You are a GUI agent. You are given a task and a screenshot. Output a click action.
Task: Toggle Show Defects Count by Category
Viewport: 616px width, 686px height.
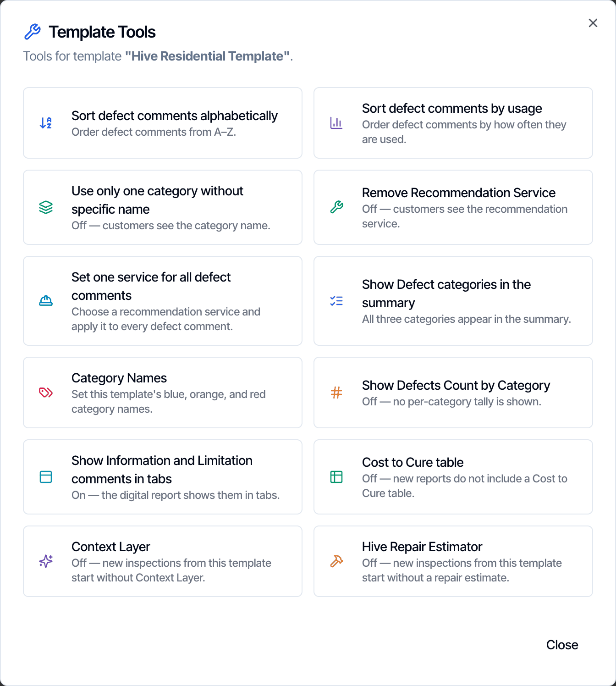point(453,393)
